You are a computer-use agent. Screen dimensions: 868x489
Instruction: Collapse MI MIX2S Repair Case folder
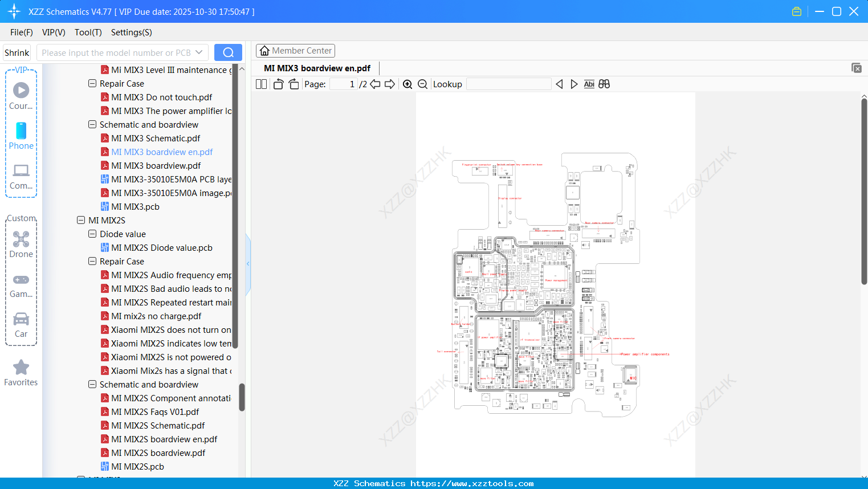[x=92, y=261]
